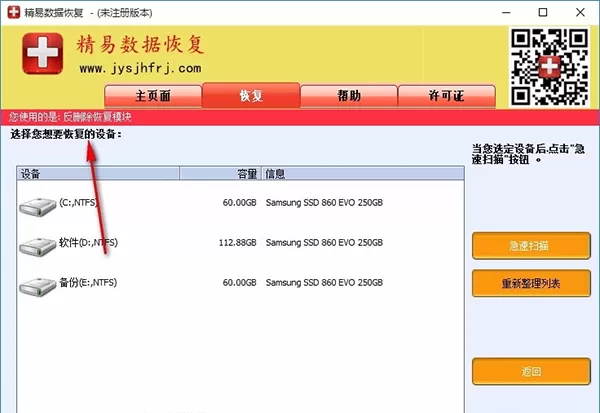The height and width of the screenshot is (413, 600).
Task: Click Samsung SSD info in D: row
Action: 324,242
